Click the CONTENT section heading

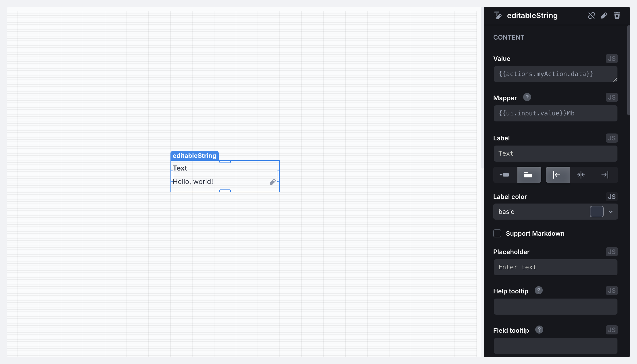(509, 37)
